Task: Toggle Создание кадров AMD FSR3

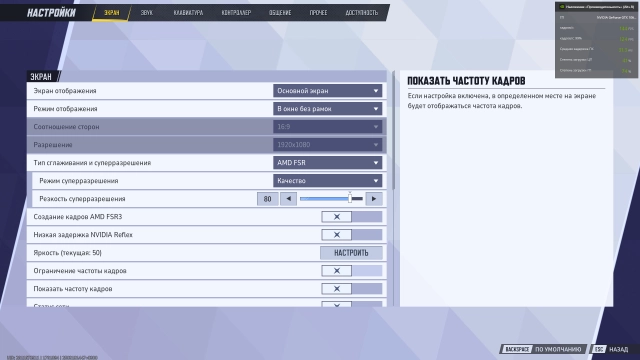Action: [x=352, y=217]
